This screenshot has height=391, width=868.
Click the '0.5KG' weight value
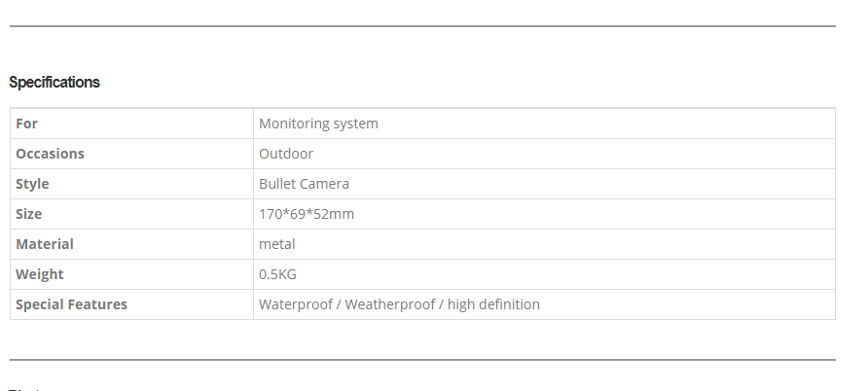tap(277, 274)
